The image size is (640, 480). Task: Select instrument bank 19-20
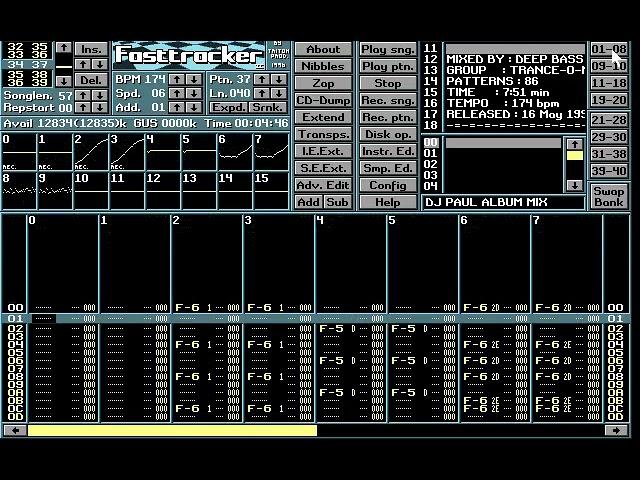(x=609, y=100)
